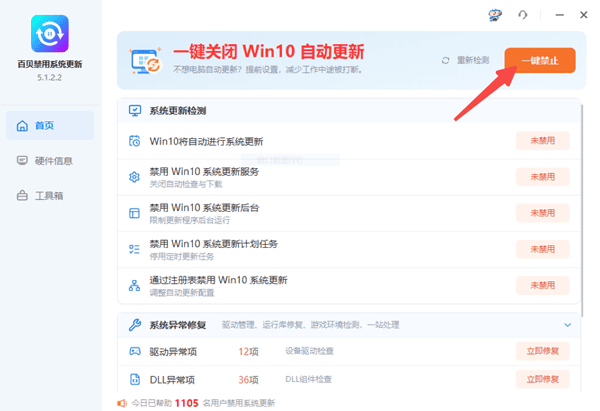The image size is (600, 411).
Task: Click the avatar mascot icon in title bar
Action: (x=495, y=15)
